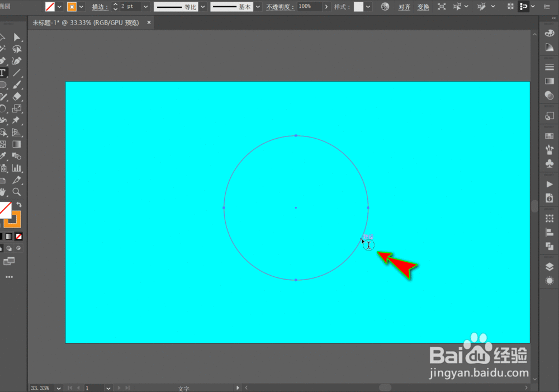Screen dimensions: 559x392
Task: Activate the Column Graph tool
Action: pyautogui.click(x=17, y=168)
